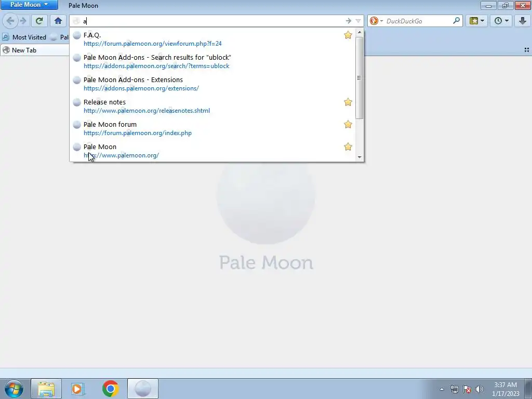
Task: Open Windows Explorer from the taskbar
Action: point(46,389)
